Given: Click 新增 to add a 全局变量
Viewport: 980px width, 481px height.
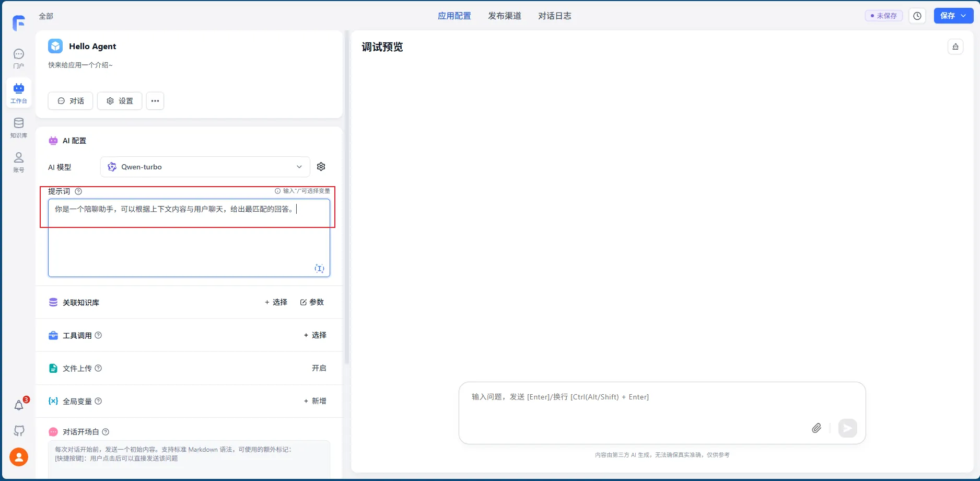Looking at the screenshot, I should click(x=315, y=401).
